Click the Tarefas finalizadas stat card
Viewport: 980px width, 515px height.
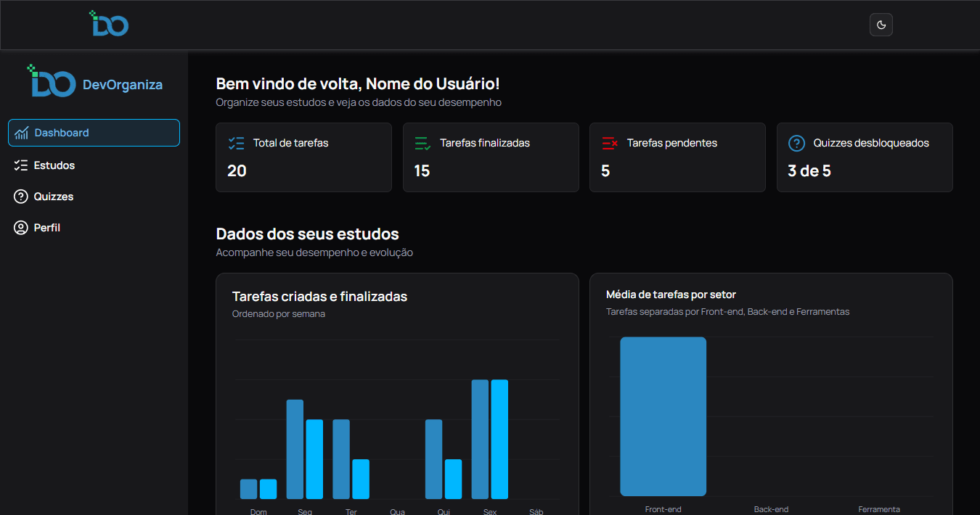[491, 157]
